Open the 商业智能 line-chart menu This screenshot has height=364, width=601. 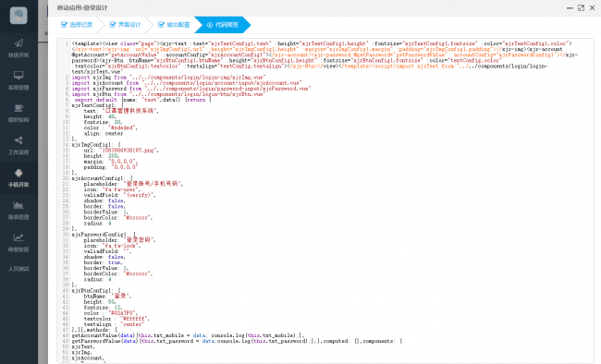click(18, 243)
